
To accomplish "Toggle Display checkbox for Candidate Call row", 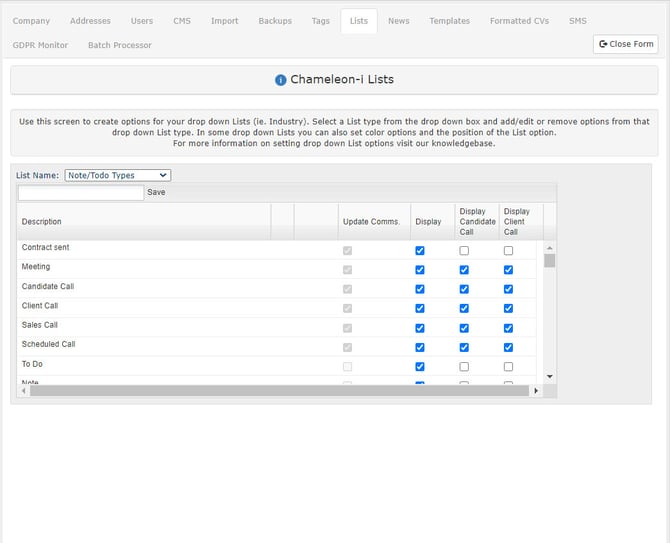I will point(420,289).
